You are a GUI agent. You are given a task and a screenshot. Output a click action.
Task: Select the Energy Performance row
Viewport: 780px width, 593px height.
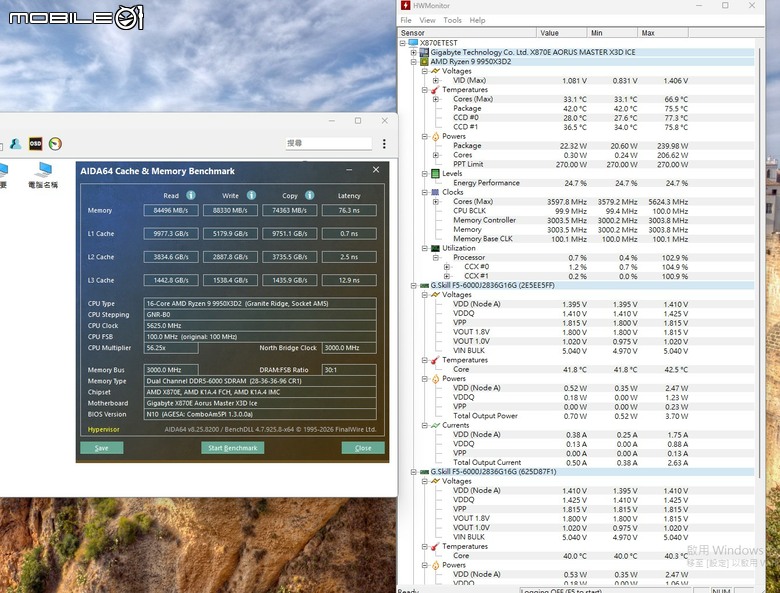[x=577, y=183]
